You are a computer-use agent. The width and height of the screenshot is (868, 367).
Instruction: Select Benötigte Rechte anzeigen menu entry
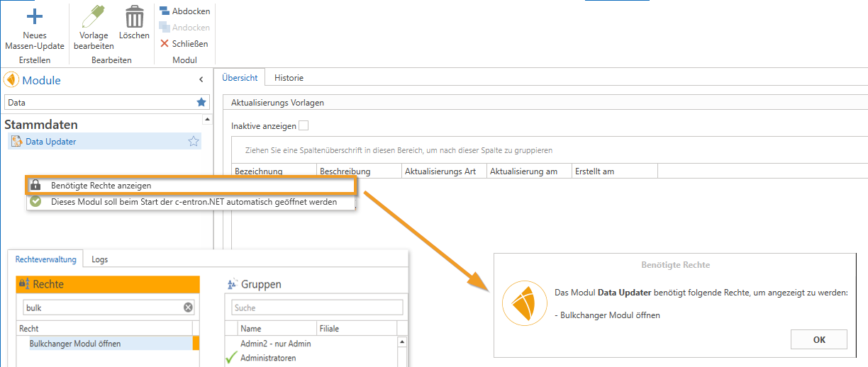point(101,185)
